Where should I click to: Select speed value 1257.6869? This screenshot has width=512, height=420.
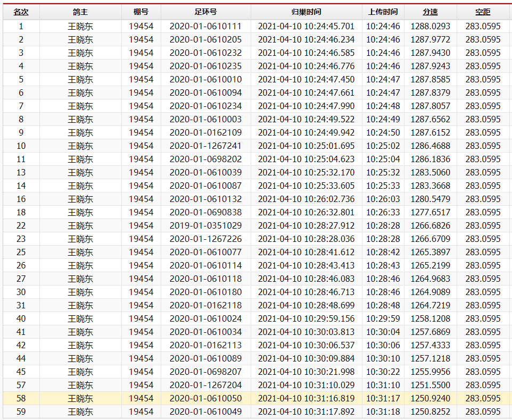pyautogui.click(x=430, y=332)
